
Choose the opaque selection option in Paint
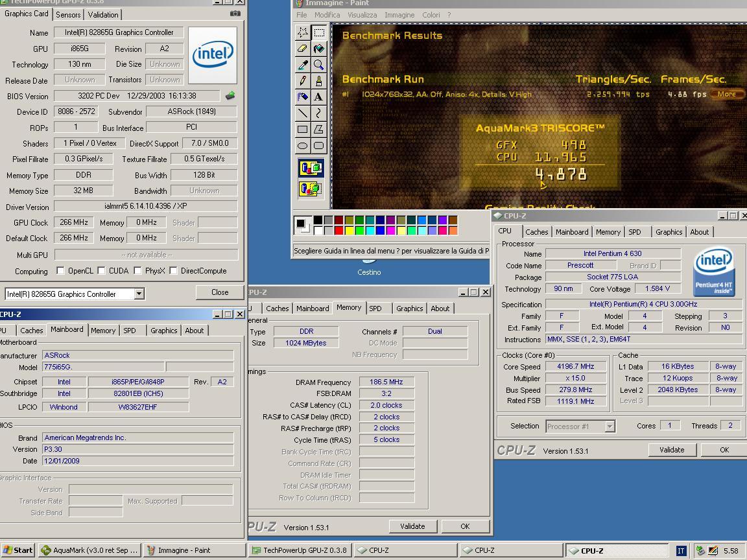(311, 168)
